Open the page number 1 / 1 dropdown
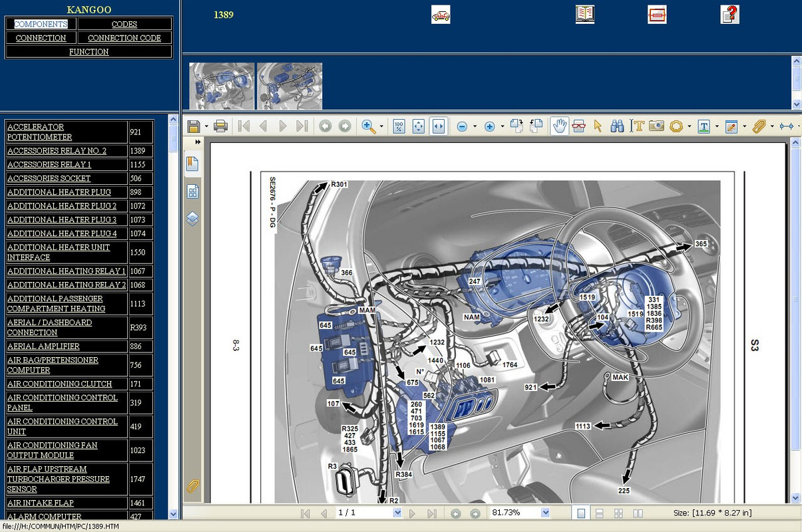The height and width of the screenshot is (532, 802). [397, 513]
